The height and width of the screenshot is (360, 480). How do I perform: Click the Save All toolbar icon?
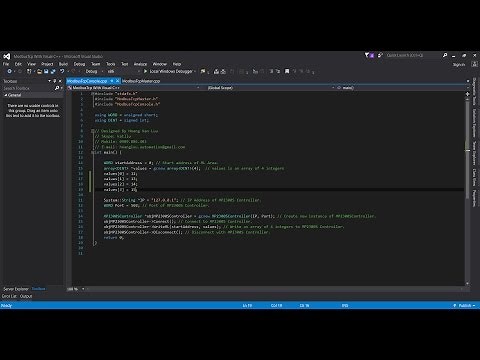(53, 71)
